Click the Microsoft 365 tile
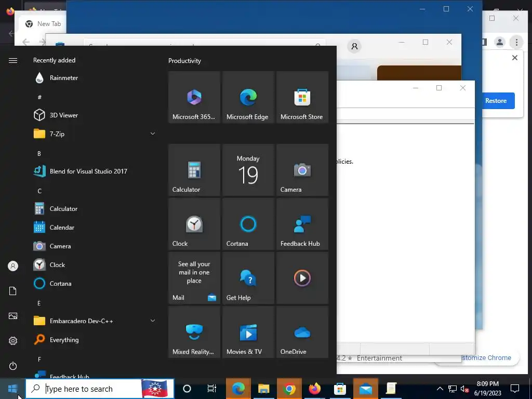This screenshot has height=399, width=532. [x=194, y=97]
